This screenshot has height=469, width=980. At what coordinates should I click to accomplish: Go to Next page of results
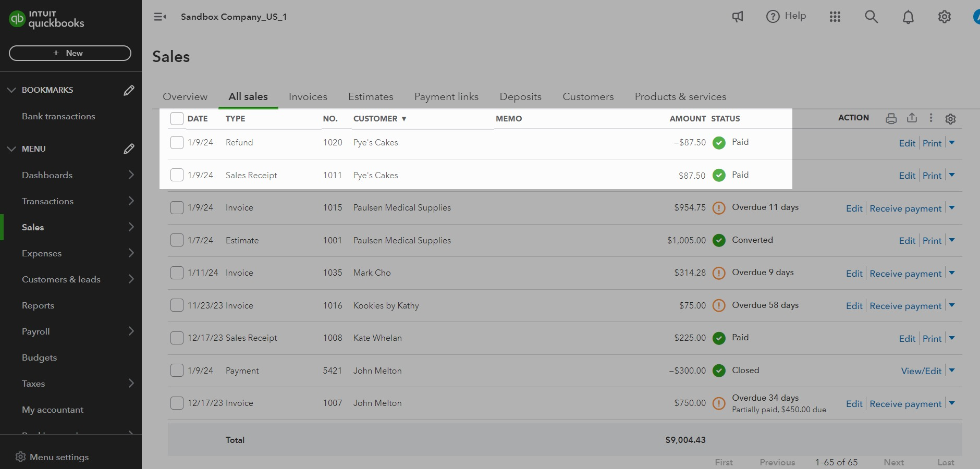click(893, 462)
